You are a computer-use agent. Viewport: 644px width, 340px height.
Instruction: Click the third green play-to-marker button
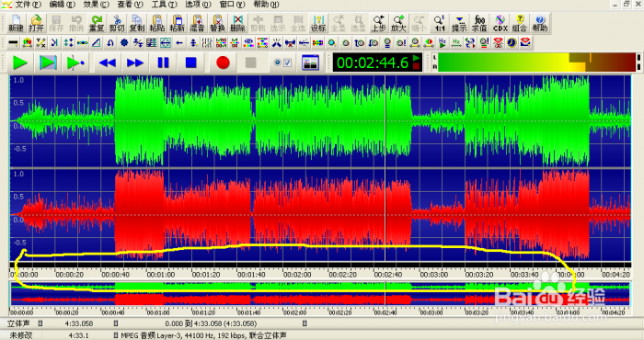(75, 62)
